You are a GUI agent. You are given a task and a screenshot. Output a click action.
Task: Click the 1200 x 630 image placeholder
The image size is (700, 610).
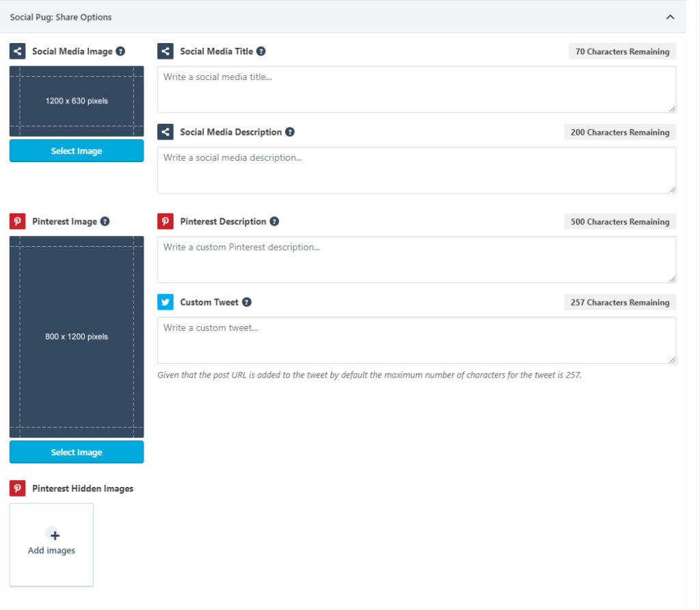click(77, 101)
